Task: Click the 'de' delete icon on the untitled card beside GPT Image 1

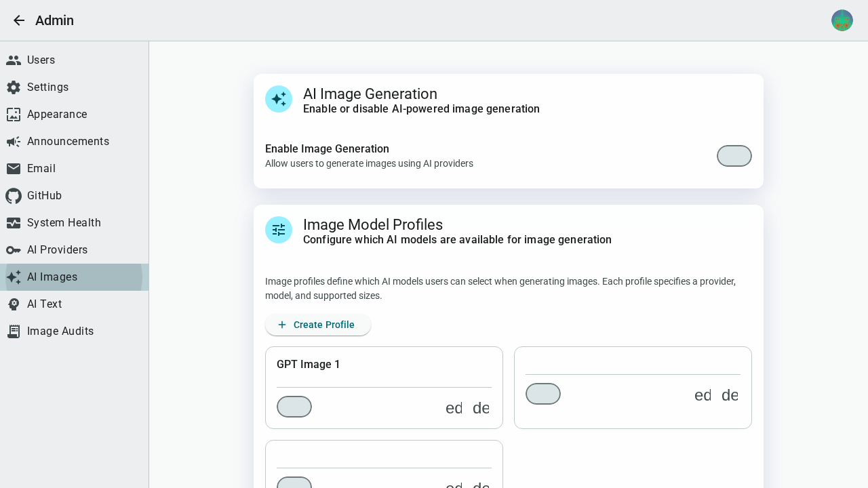Action: (x=730, y=395)
